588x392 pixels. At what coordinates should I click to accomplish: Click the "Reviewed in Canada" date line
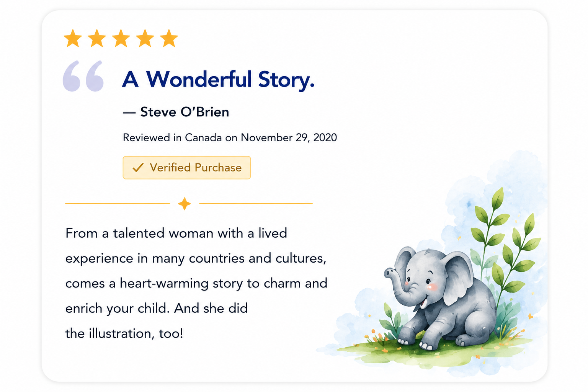pyautogui.click(x=230, y=137)
